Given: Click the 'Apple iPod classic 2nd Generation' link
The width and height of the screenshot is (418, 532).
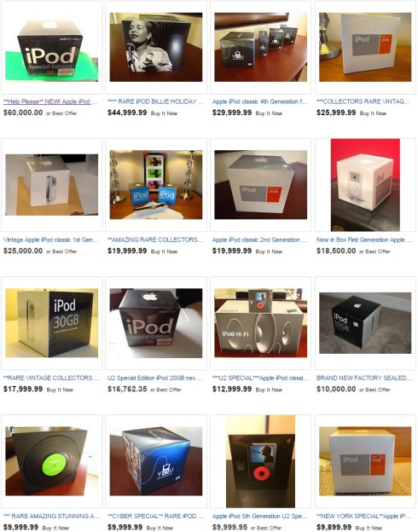Looking at the screenshot, I should coord(260,240).
